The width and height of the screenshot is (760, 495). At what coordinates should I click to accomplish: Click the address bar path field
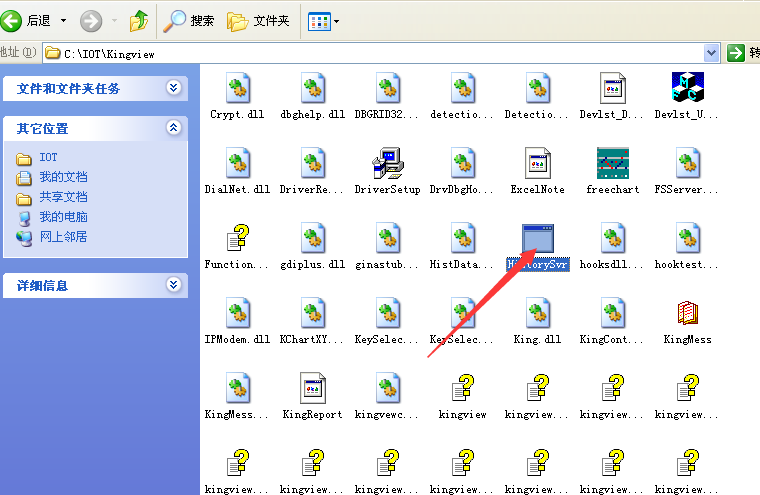tap(373, 53)
